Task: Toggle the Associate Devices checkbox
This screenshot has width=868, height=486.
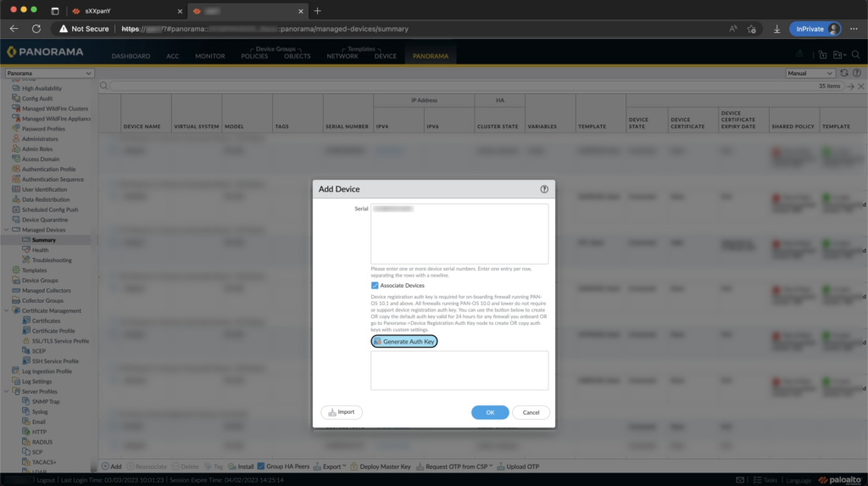Action: [x=375, y=285]
